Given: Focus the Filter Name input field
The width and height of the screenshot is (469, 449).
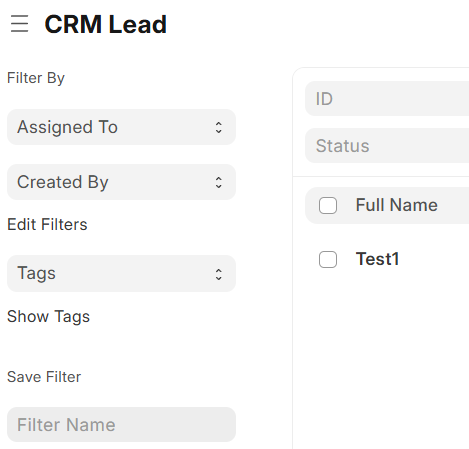Looking at the screenshot, I should coord(121,425).
